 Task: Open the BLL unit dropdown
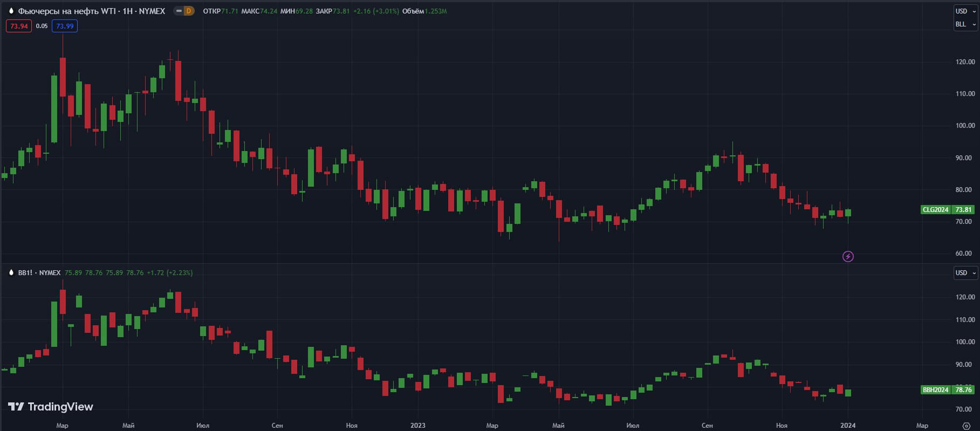965,24
